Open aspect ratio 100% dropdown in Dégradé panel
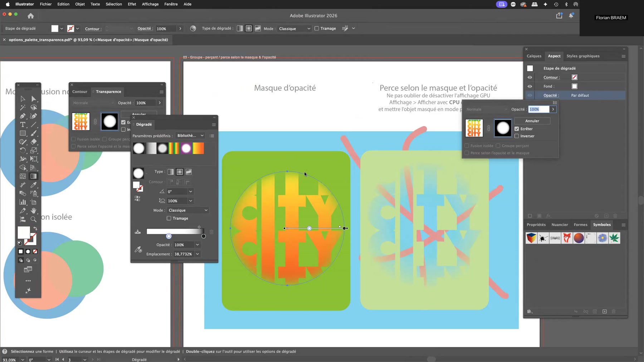 [x=191, y=201]
